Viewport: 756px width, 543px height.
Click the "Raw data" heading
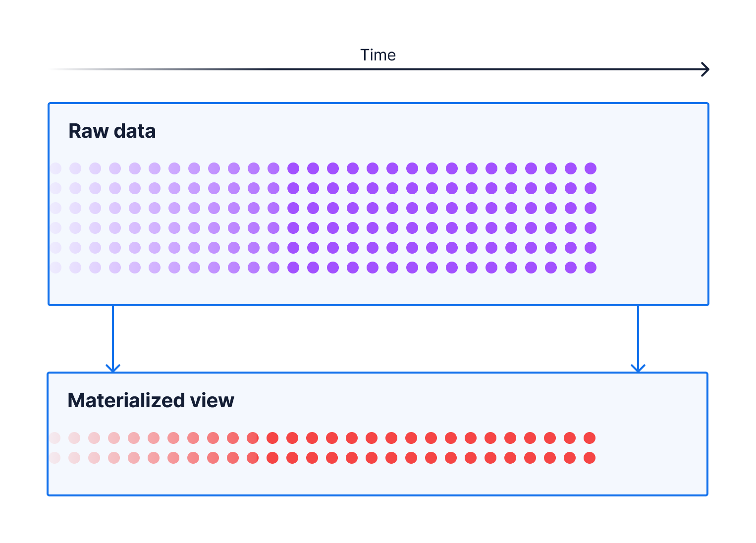tap(112, 131)
